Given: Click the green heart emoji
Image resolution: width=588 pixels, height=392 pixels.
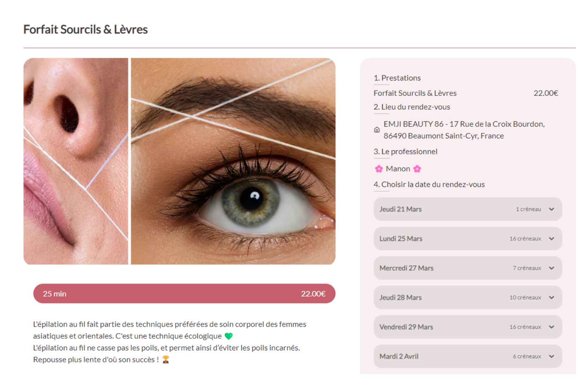Looking at the screenshot, I should (x=229, y=336).
